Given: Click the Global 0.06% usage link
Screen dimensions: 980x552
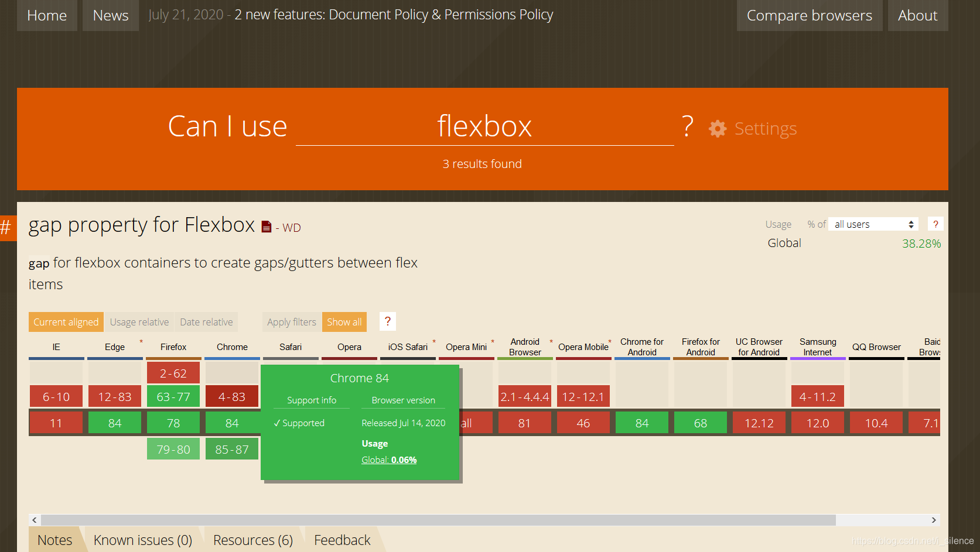Looking at the screenshot, I should click(x=389, y=460).
